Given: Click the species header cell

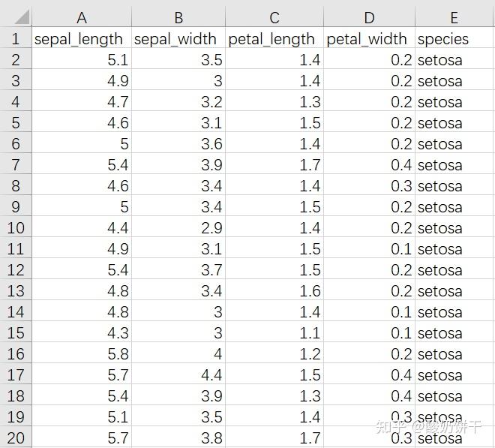Looking at the screenshot, I should pos(454,38).
